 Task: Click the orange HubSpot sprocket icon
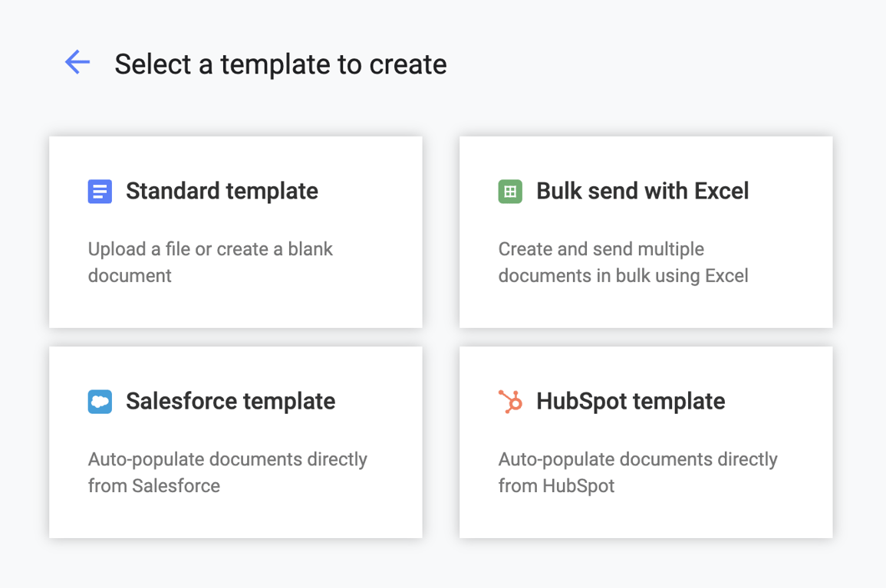(x=510, y=400)
